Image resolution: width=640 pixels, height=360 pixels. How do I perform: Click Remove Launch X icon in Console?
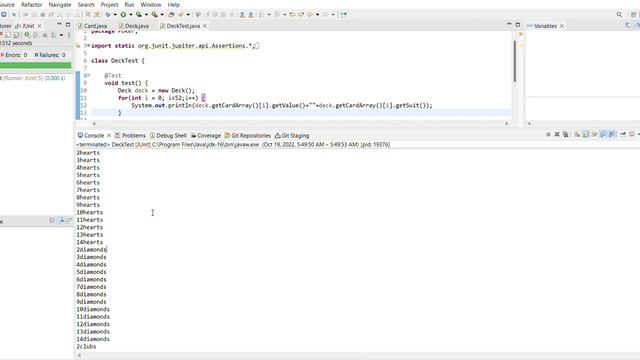557,134
